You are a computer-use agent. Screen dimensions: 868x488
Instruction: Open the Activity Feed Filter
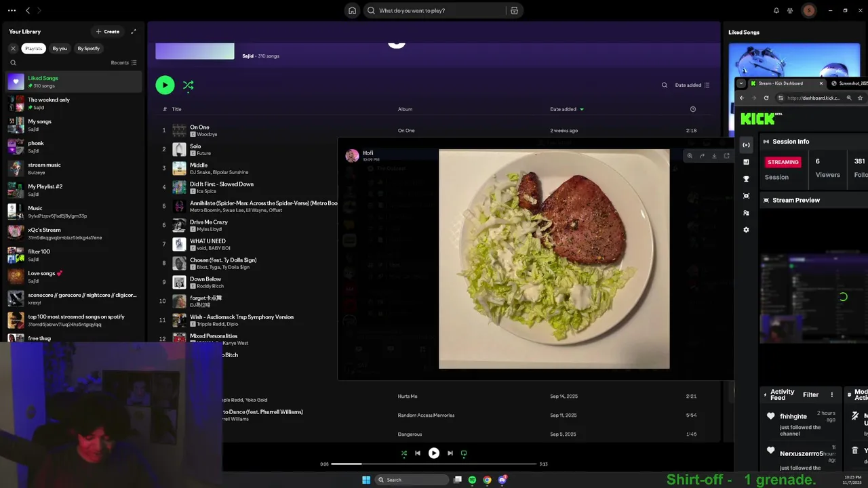pos(810,394)
